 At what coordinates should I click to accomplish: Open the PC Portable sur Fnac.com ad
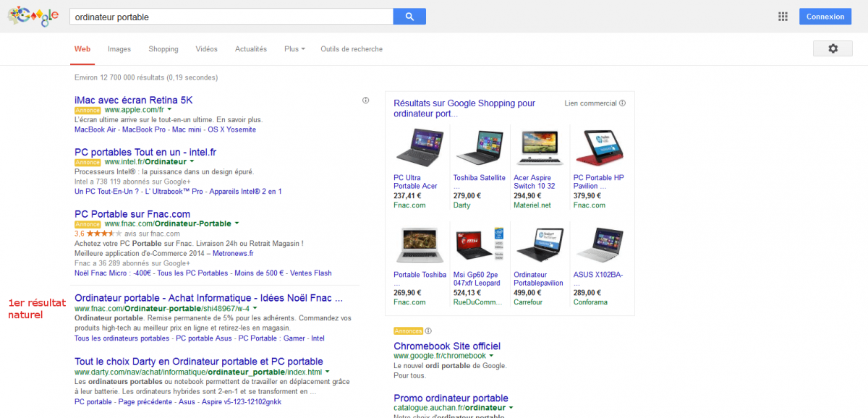tap(132, 213)
